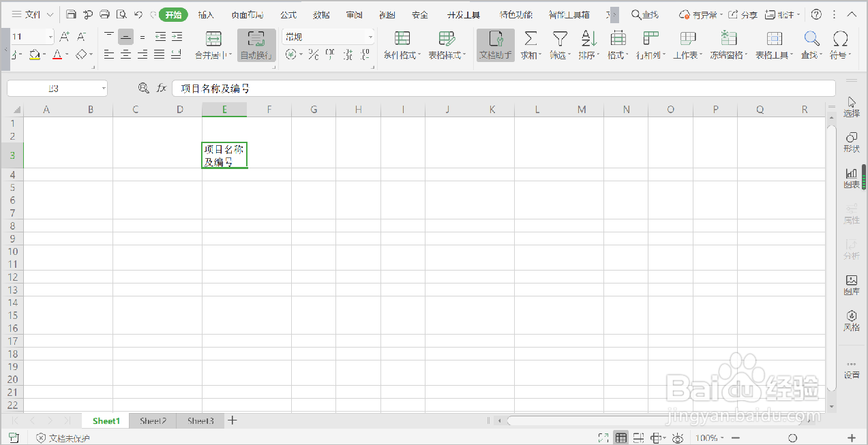Image resolution: width=868 pixels, height=445 pixels.
Task: Select the 求和 (AutoSum) tool
Action: [x=529, y=46]
